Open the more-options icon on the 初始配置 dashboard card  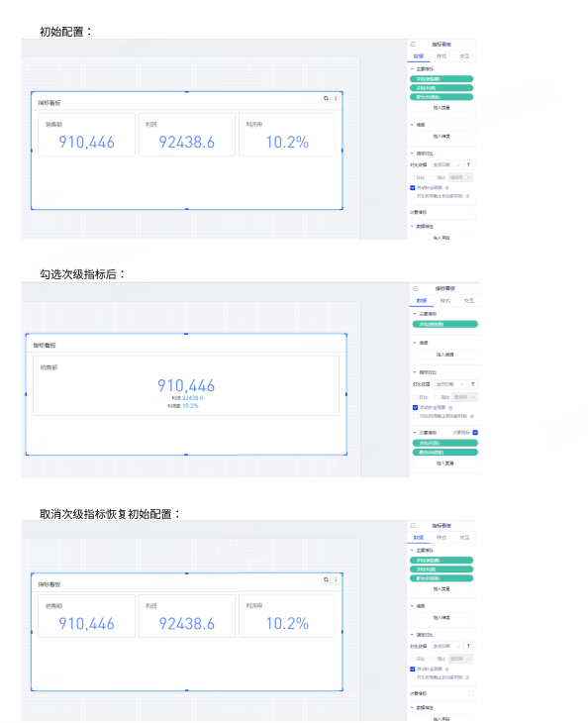click(x=336, y=98)
